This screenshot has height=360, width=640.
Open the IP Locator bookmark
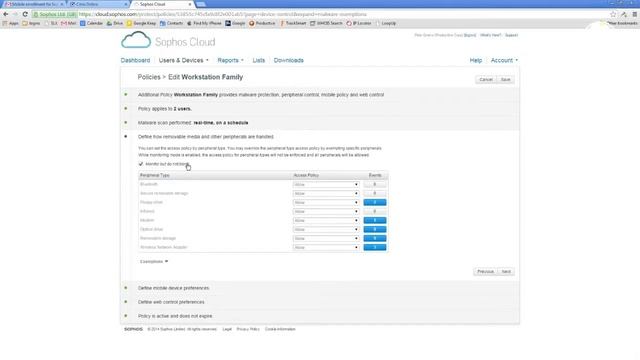[x=359, y=23]
